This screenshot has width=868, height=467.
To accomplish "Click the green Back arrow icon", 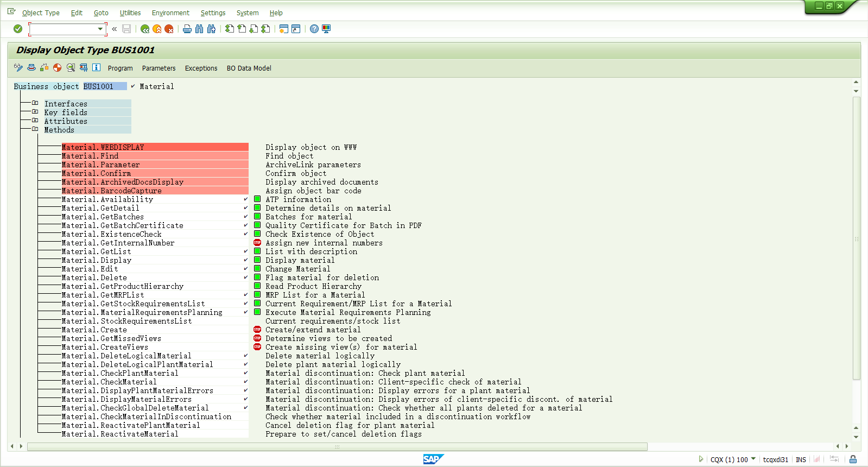I will (145, 29).
